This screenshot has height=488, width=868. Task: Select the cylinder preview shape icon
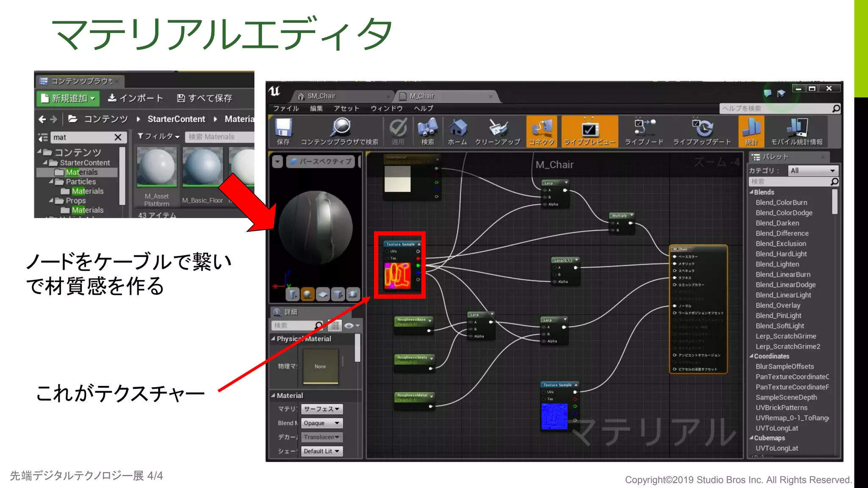[292, 294]
